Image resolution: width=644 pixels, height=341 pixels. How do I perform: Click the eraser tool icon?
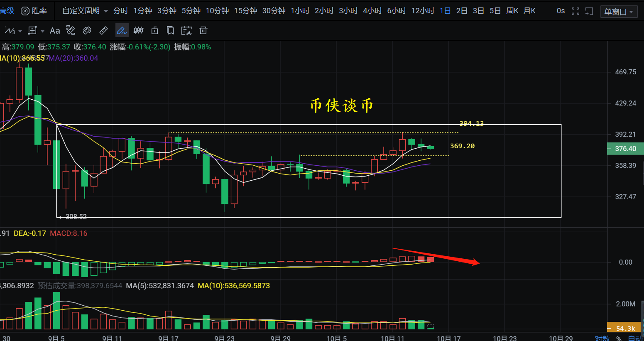click(87, 30)
